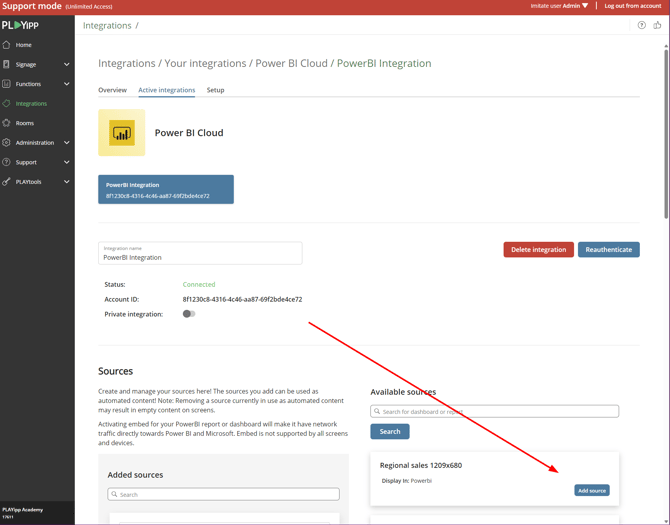Add the Regional sales source
The width and height of the screenshot is (670, 525).
point(591,490)
